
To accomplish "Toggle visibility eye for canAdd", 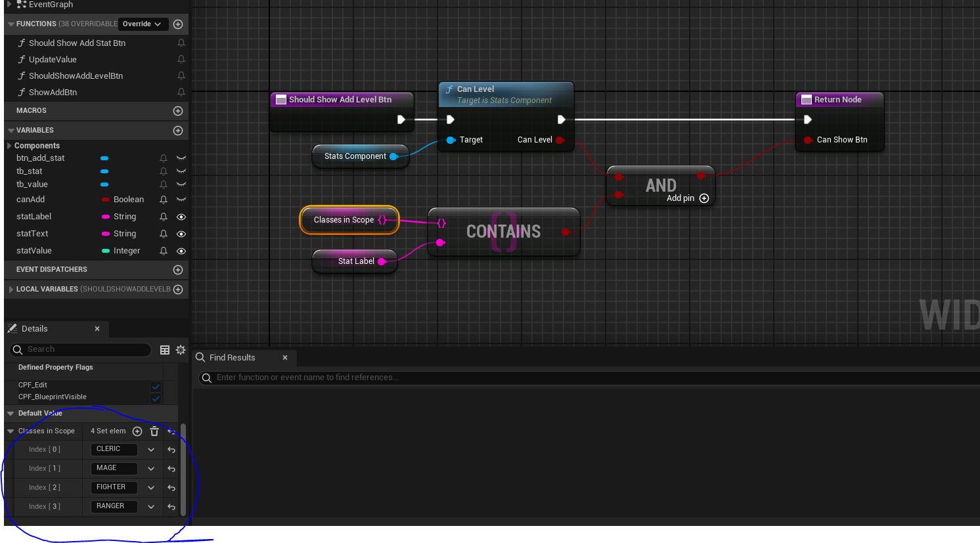I will point(181,200).
